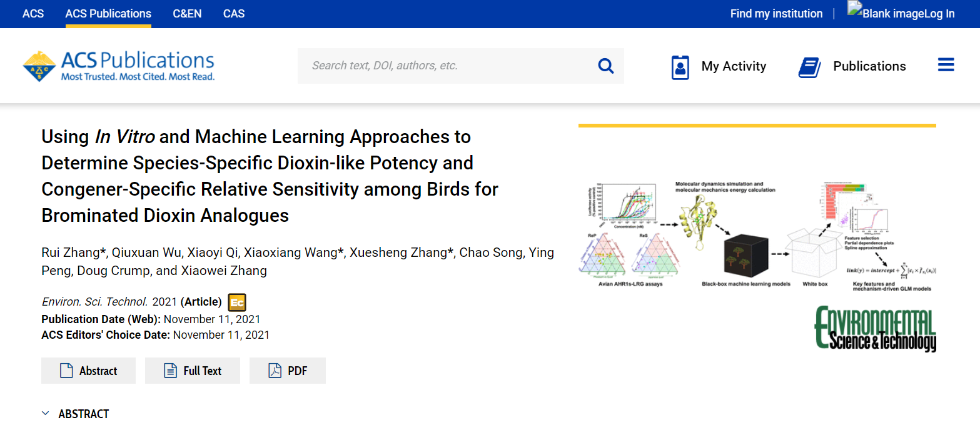This screenshot has width=980, height=430.
Task: Collapse the ABSTRACT section chevron
Action: pos(46,414)
